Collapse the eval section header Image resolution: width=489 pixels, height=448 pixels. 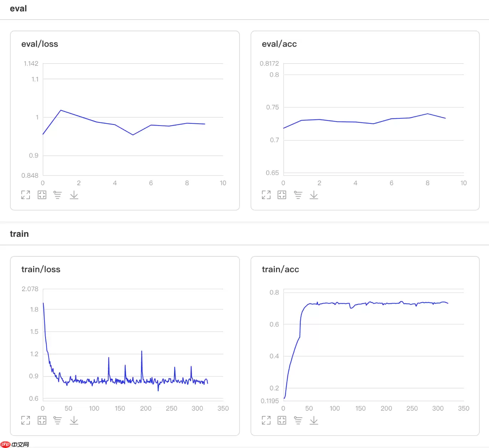click(19, 9)
